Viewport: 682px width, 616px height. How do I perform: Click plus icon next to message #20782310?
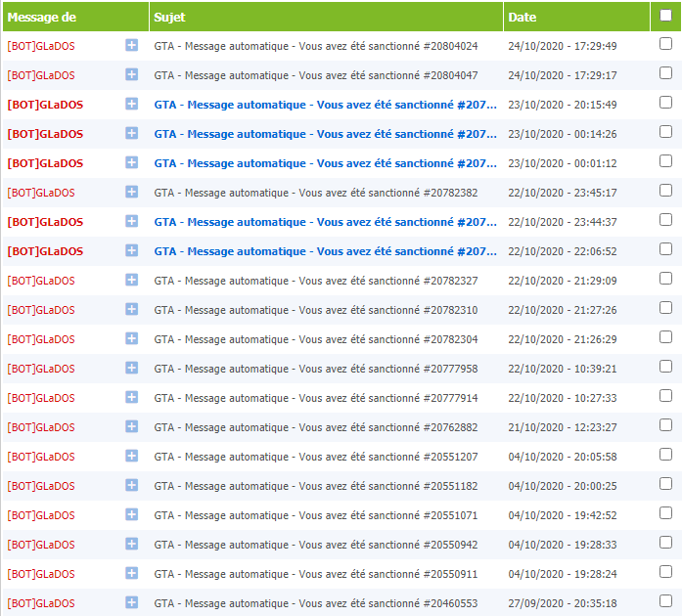pyautogui.click(x=132, y=309)
